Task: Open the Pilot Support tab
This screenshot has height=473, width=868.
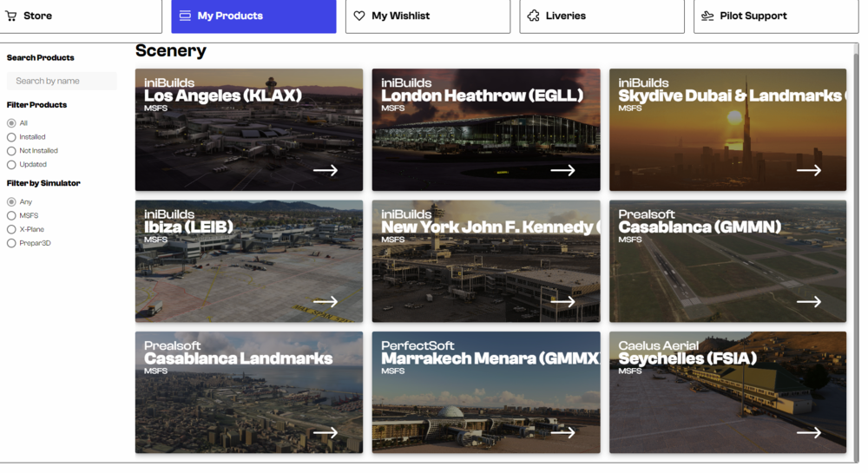Action: pos(775,16)
